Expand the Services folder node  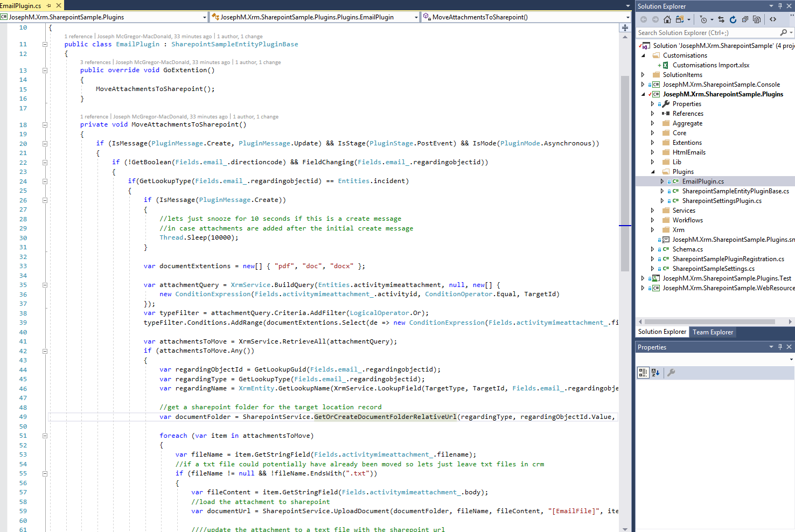[x=652, y=211]
